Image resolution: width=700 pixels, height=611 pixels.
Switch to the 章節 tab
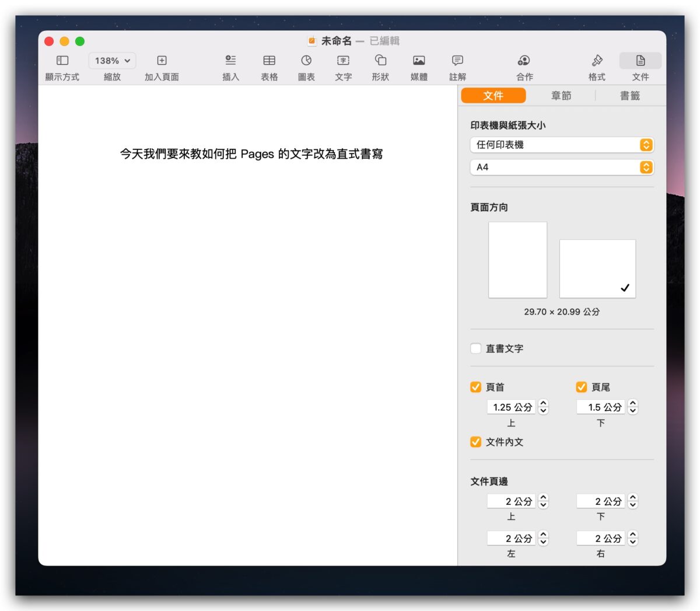click(x=561, y=96)
